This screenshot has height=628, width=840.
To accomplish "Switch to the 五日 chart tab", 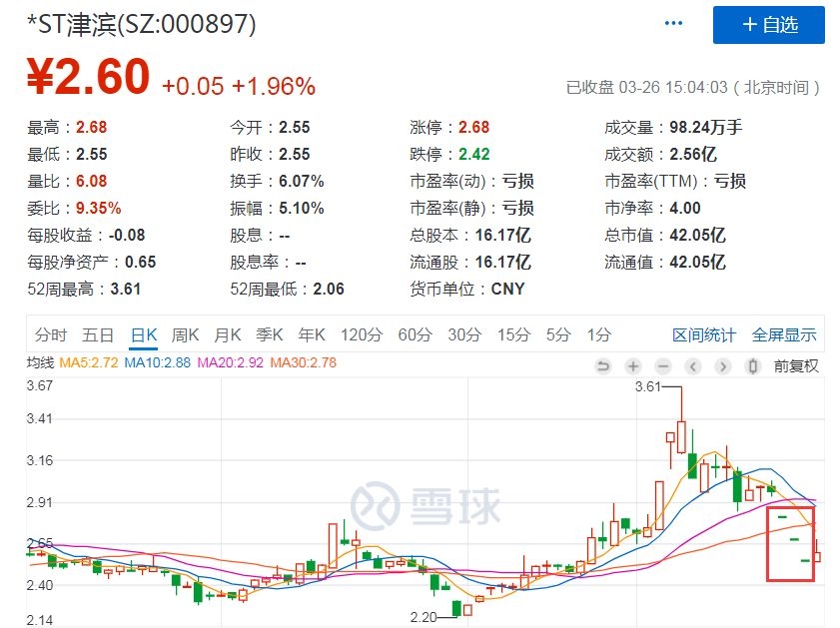I will (x=98, y=335).
